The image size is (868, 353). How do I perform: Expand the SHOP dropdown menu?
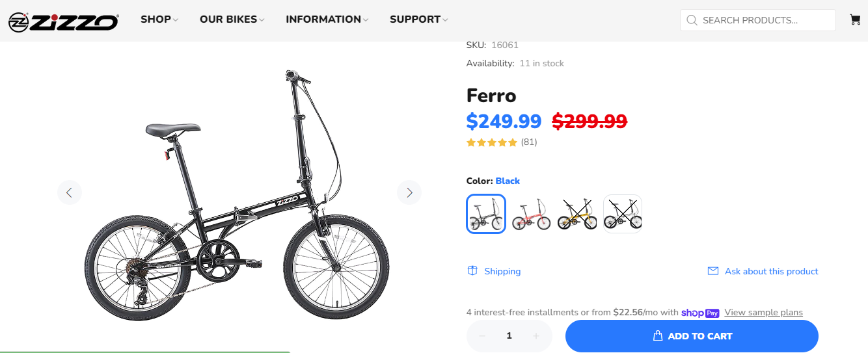[159, 20]
